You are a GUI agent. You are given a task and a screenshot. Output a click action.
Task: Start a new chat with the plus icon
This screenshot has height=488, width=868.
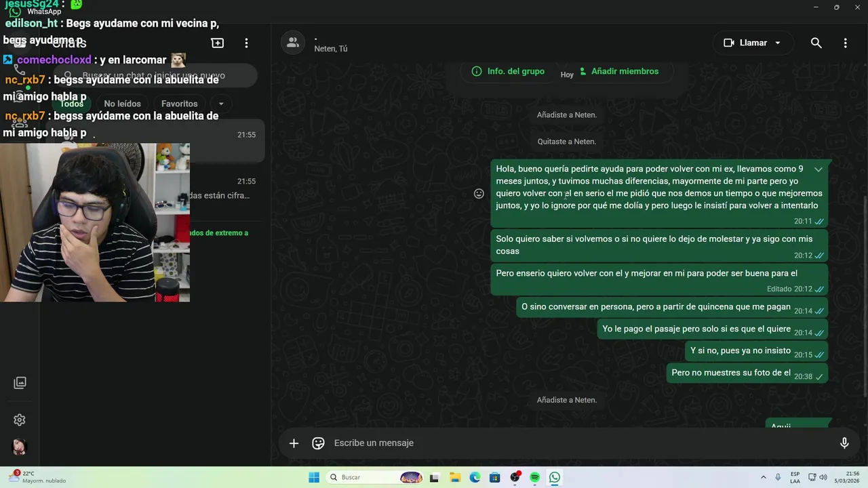218,43
